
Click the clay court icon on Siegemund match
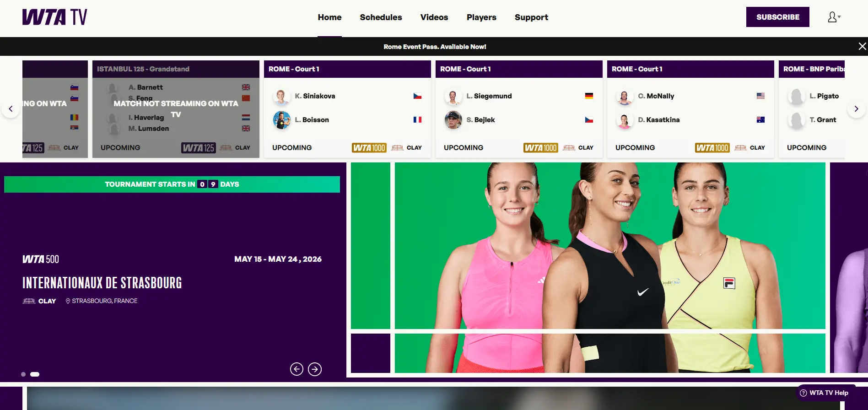(569, 148)
